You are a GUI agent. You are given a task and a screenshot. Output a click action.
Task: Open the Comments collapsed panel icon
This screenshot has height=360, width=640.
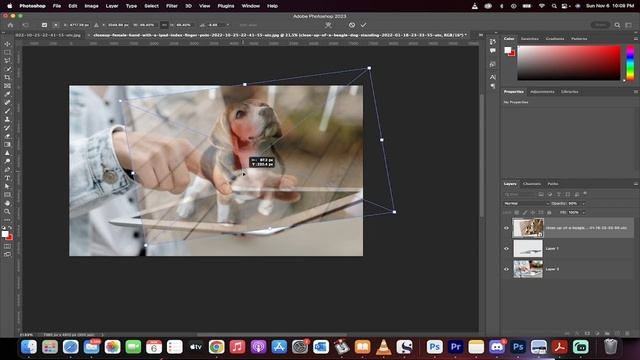[493, 51]
